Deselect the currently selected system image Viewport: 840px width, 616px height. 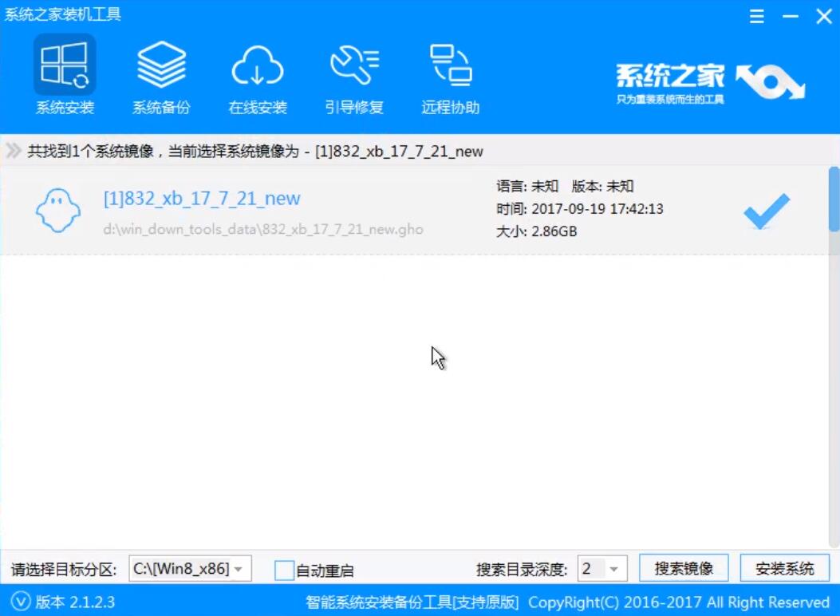765,210
